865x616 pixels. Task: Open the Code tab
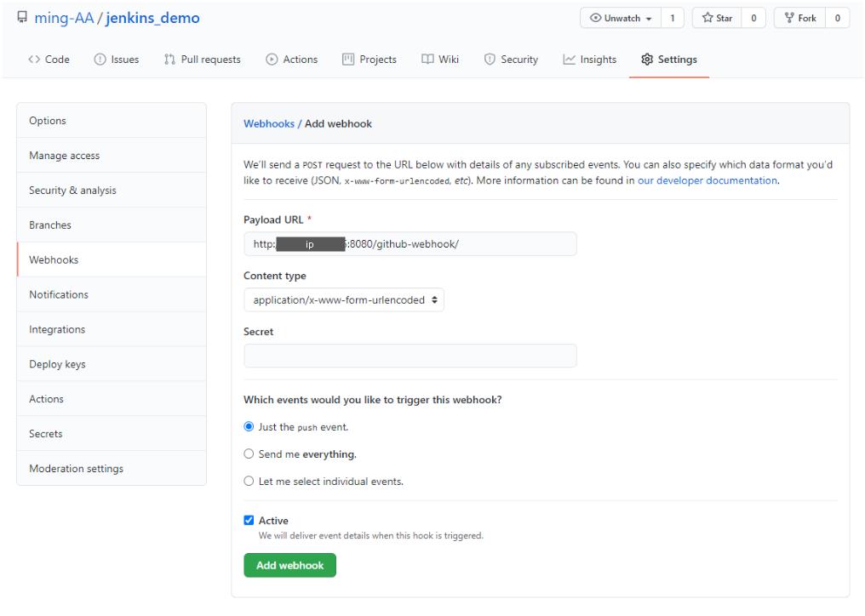pyautogui.click(x=57, y=59)
